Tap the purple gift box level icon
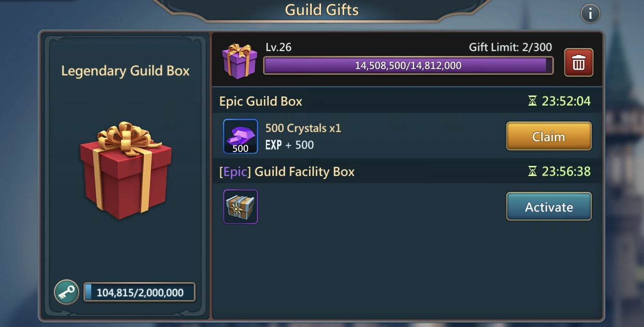The width and height of the screenshot is (644, 327). pos(239,61)
